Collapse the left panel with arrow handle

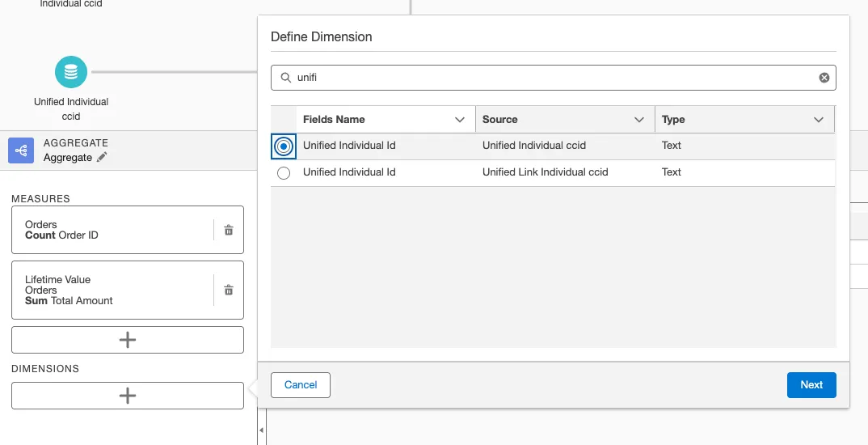coord(261,430)
